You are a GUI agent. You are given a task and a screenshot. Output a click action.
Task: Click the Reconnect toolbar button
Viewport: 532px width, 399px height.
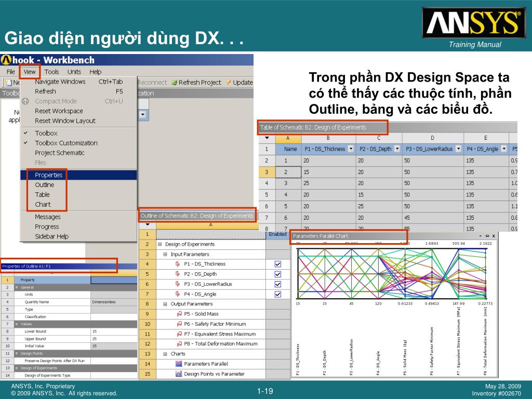coord(152,83)
